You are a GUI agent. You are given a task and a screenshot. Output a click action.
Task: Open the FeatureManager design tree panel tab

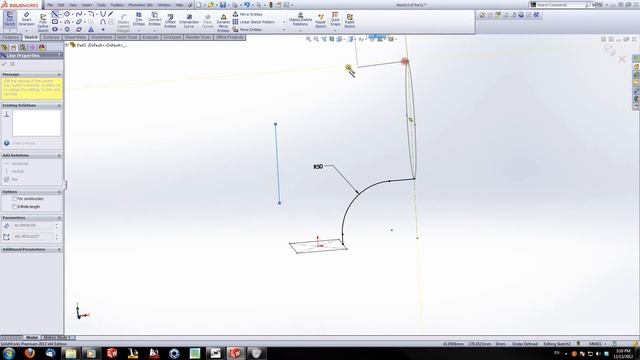point(5,47)
